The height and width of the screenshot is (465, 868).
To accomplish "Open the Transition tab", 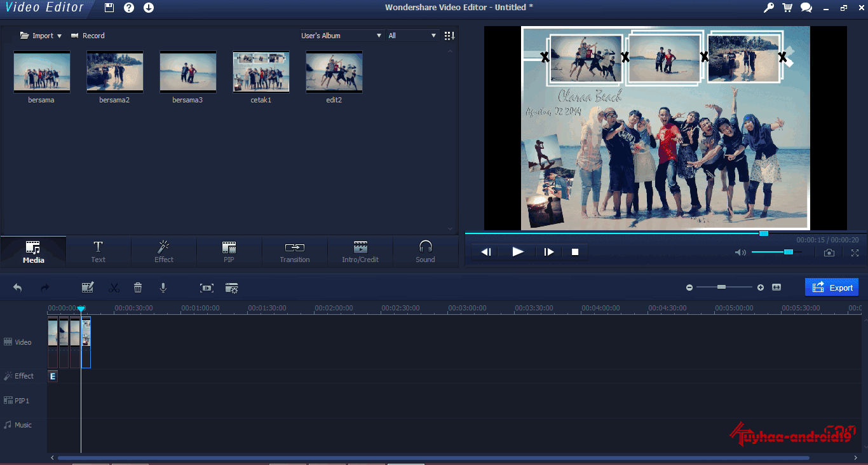I will [295, 252].
